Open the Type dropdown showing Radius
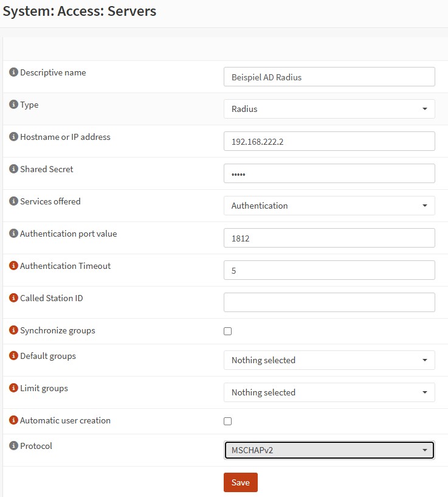The image size is (448, 497). pyautogui.click(x=329, y=109)
